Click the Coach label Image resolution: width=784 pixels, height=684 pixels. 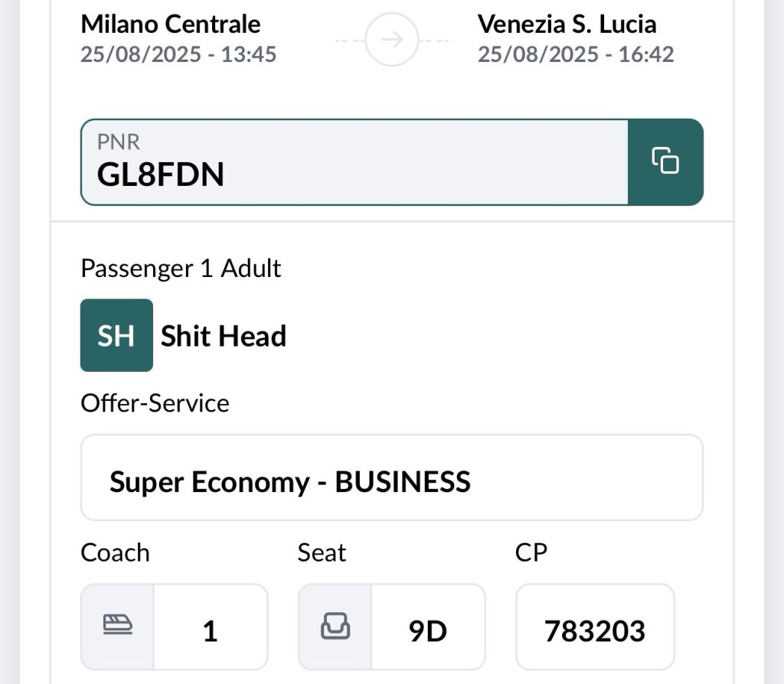pos(115,553)
